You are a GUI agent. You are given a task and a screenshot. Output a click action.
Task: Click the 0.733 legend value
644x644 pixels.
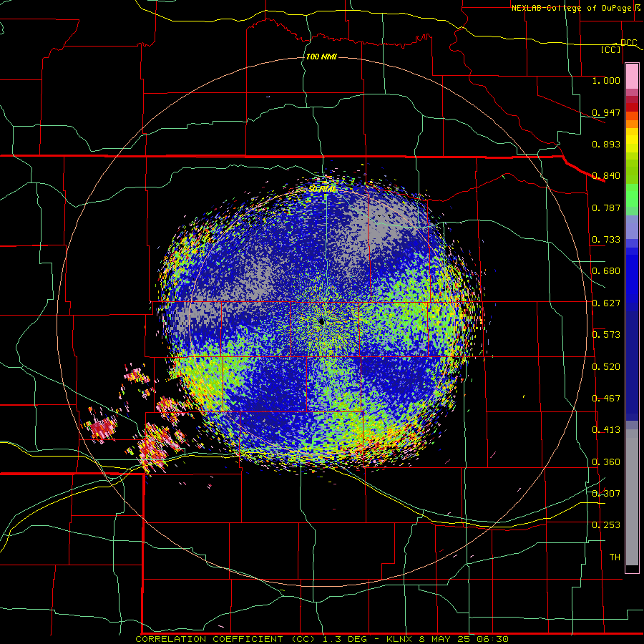click(x=606, y=240)
